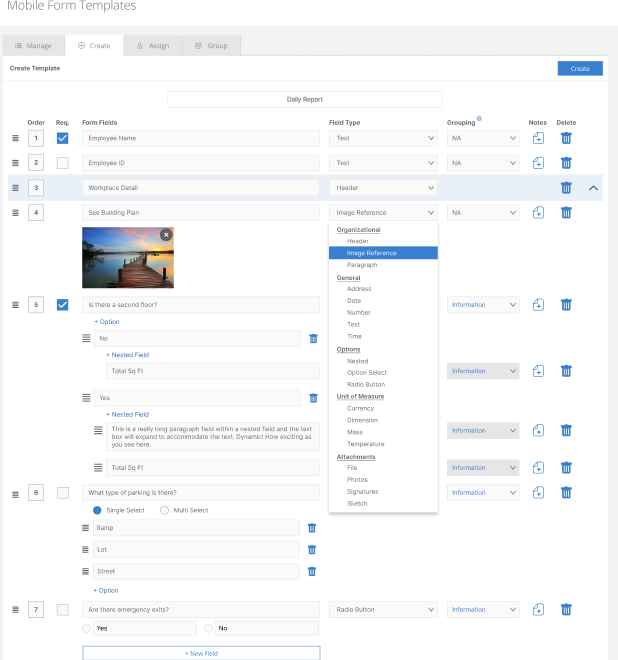Open Field Type dropdown for Employee Name
The width and height of the screenshot is (618, 660).
[383, 138]
